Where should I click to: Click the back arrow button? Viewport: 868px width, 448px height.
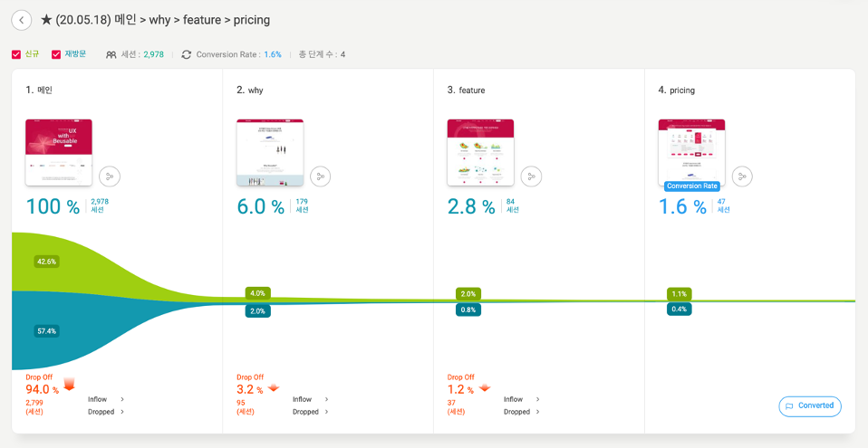(22, 20)
